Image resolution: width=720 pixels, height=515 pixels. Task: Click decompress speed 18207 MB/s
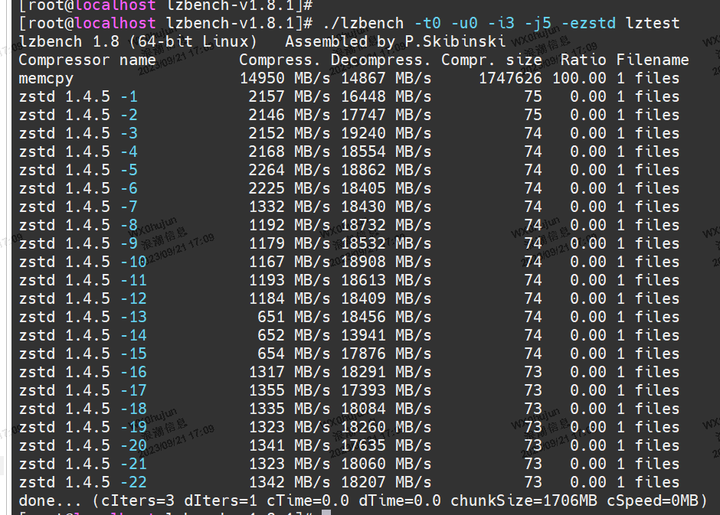(386, 482)
